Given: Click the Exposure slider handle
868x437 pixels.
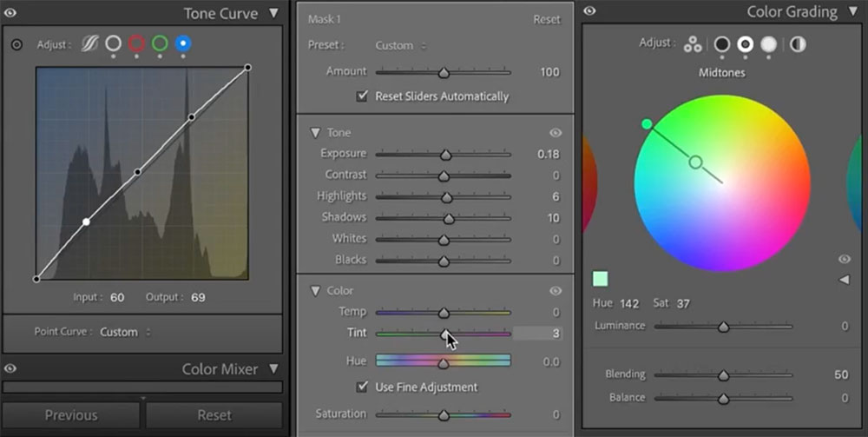Looking at the screenshot, I should pyautogui.click(x=445, y=156).
